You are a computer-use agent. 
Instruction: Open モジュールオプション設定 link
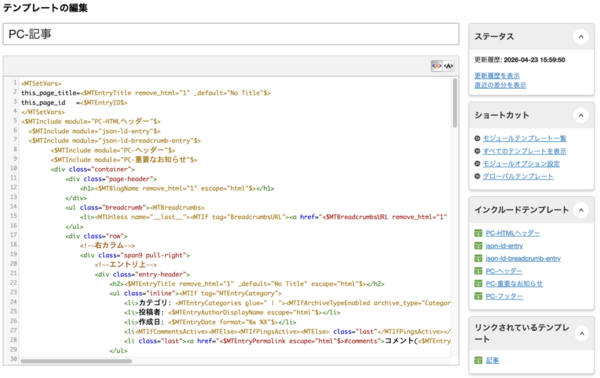pyautogui.click(x=521, y=164)
